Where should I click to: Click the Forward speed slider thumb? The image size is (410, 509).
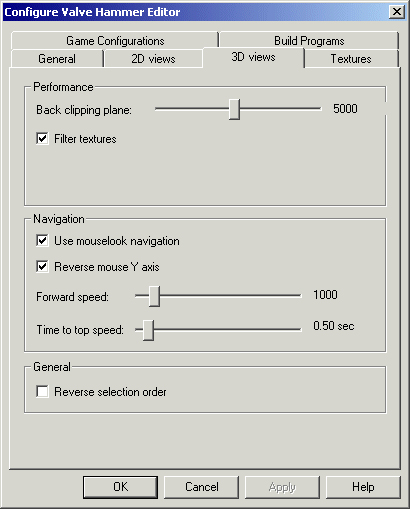(x=154, y=296)
